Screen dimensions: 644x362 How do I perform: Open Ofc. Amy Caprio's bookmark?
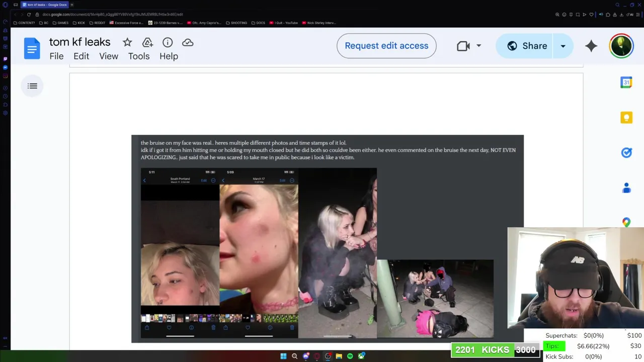coord(204,23)
